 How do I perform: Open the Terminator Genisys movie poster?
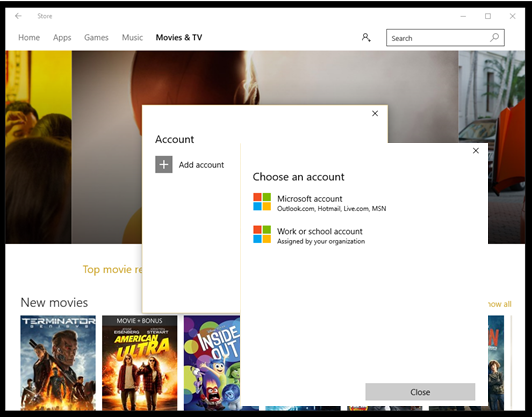click(x=58, y=363)
